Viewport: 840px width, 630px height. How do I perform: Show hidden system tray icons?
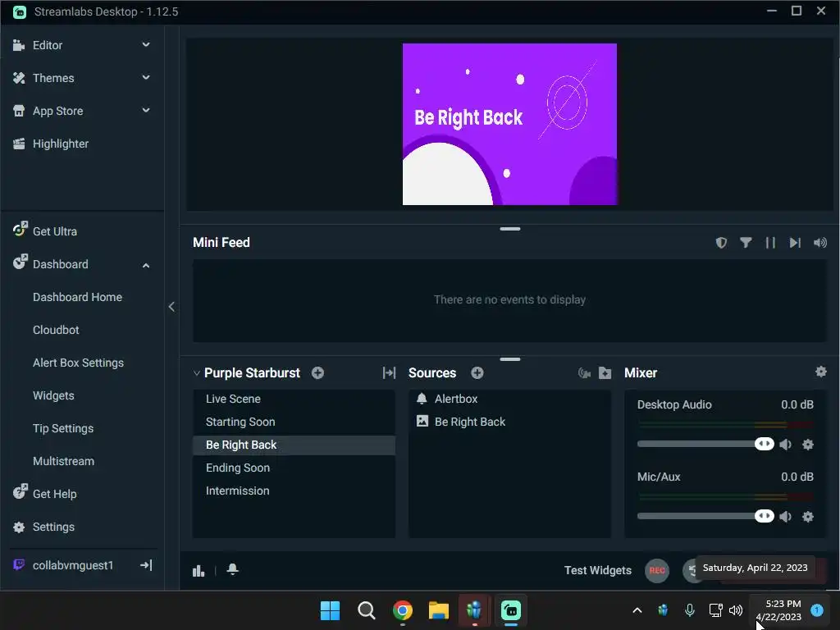[637, 610]
